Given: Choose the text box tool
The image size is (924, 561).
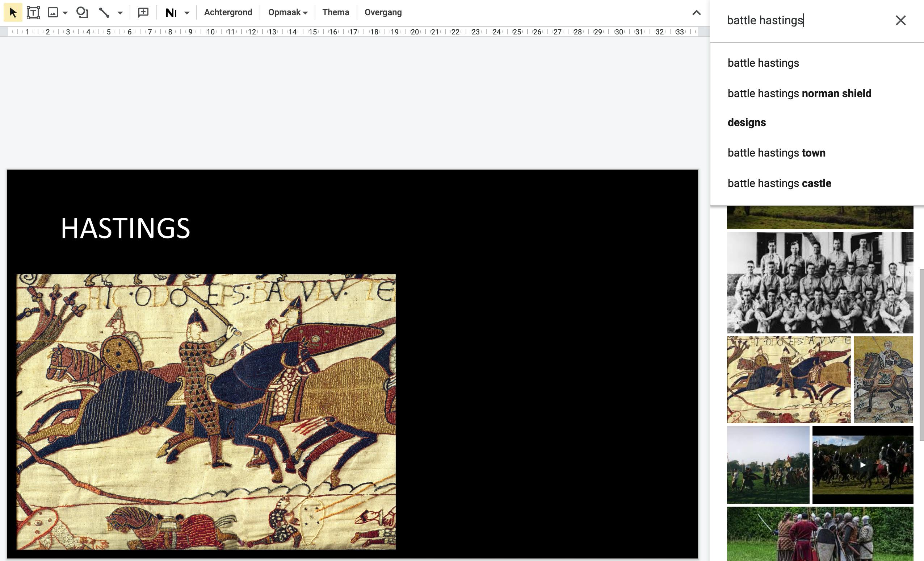Looking at the screenshot, I should [x=33, y=12].
